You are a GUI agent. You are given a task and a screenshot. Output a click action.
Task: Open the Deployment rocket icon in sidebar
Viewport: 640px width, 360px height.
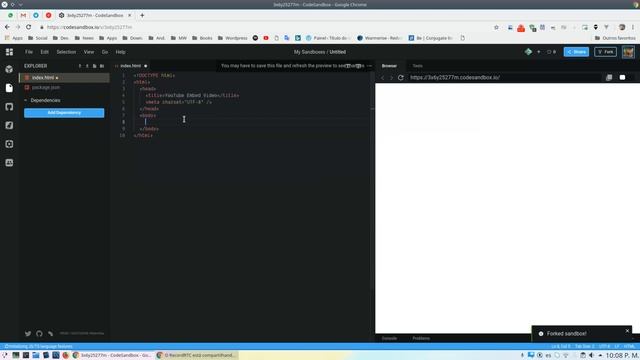pos(9,125)
